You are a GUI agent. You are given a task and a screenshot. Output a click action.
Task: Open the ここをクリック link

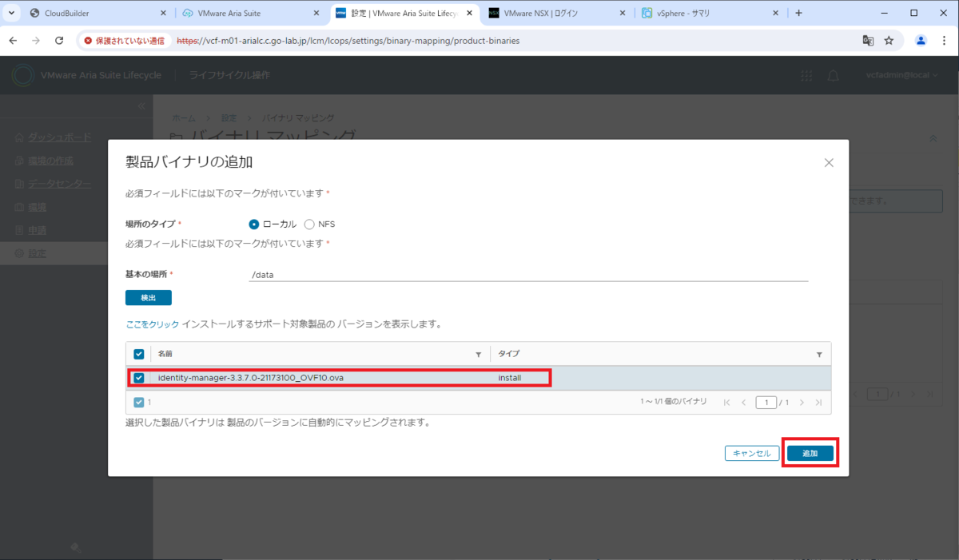[x=153, y=324]
